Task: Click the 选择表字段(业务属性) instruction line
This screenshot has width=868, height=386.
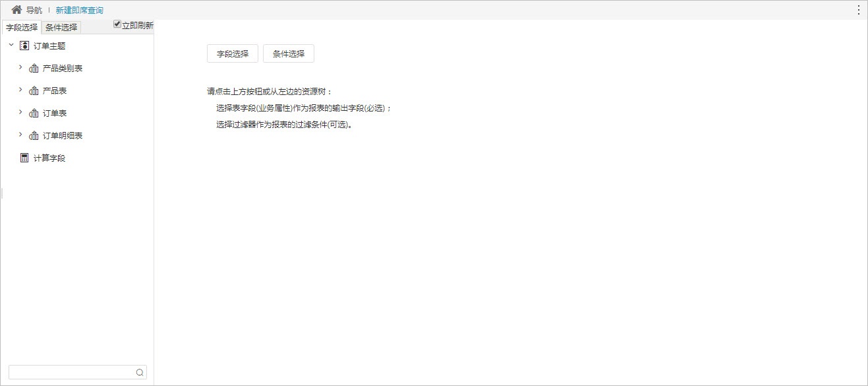Action: [x=304, y=108]
